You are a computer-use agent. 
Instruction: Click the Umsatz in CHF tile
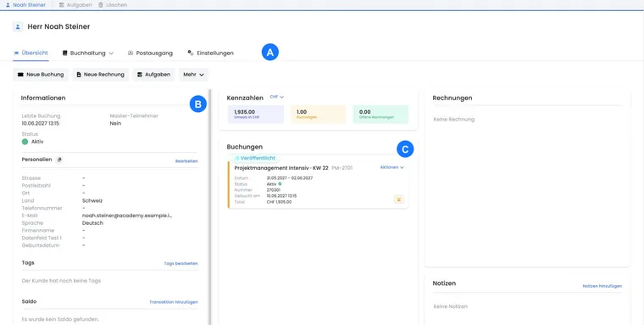tap(255, 115)
